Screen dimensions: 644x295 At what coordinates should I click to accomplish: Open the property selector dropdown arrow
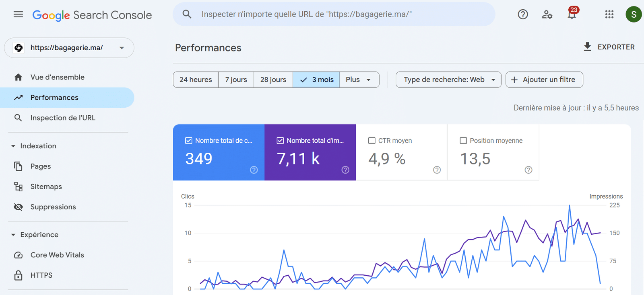pos(122,48)
